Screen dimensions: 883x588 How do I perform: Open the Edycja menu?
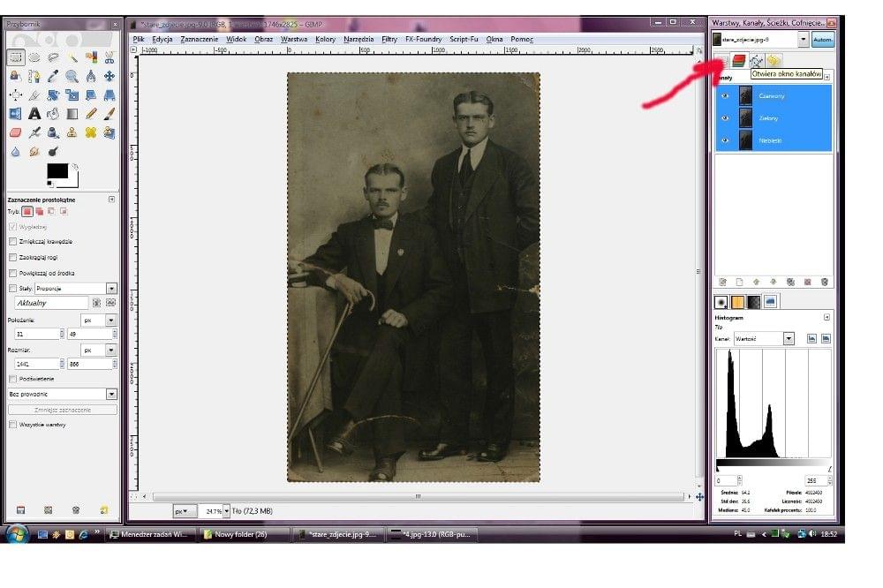coord(162,39)
